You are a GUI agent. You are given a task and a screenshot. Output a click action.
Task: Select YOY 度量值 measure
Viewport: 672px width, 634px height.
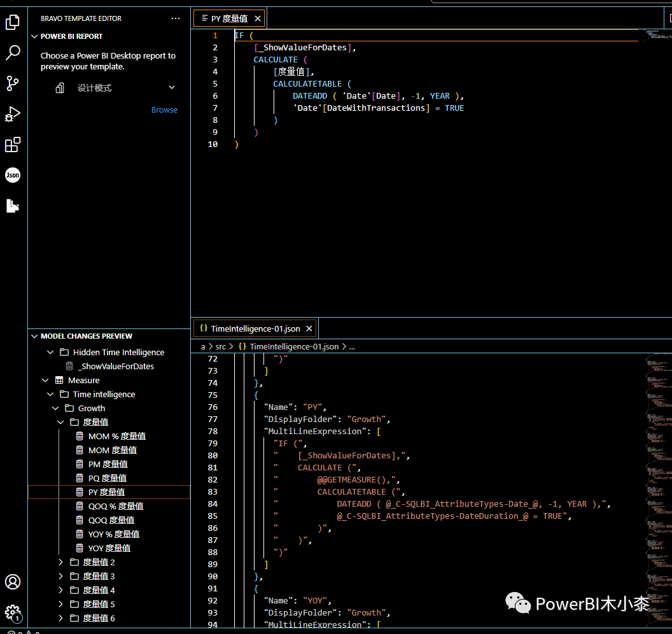(x=109, y=548)
